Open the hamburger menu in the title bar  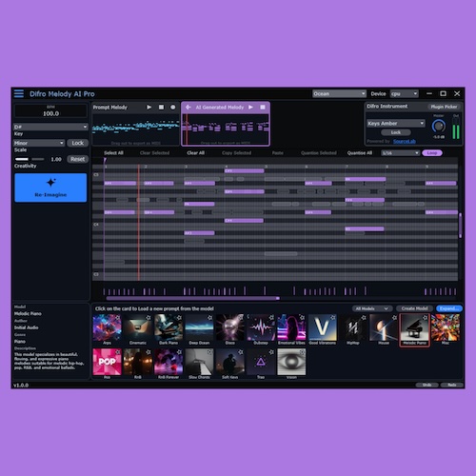19,93
